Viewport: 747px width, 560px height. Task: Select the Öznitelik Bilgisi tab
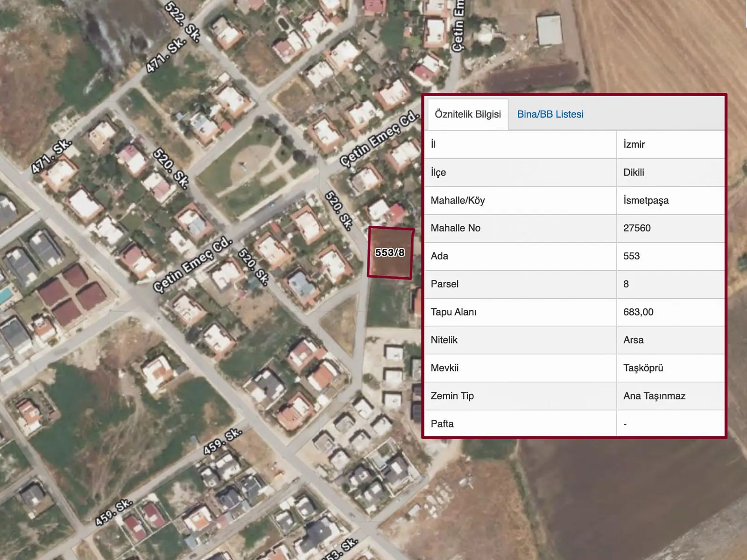click(x=468, y=114)
